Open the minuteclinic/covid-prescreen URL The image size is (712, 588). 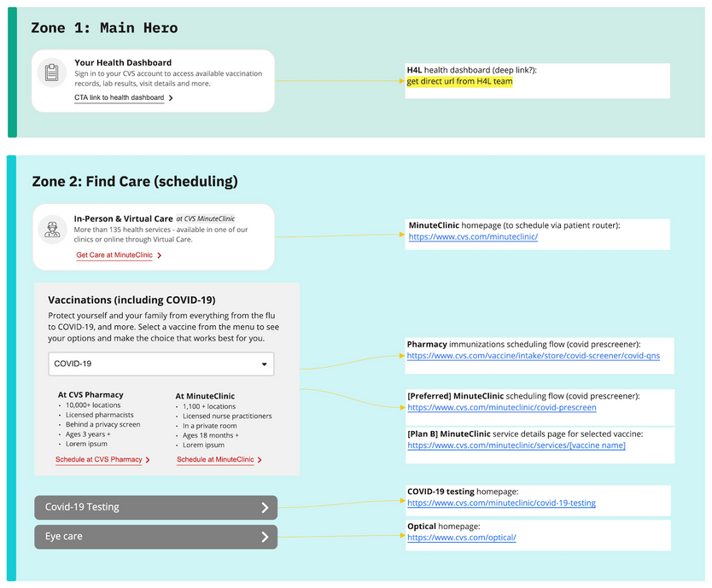pyautogui.click(x=502, y=407)
